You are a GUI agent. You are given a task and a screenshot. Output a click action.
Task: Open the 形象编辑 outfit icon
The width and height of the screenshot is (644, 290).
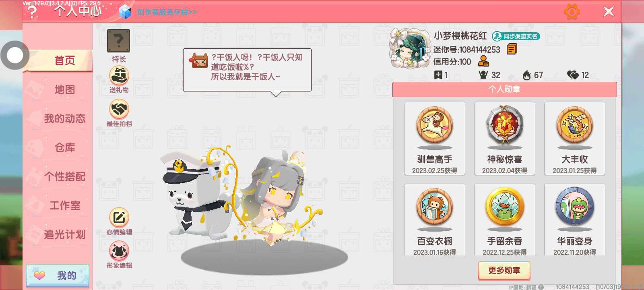coord(119,251)
